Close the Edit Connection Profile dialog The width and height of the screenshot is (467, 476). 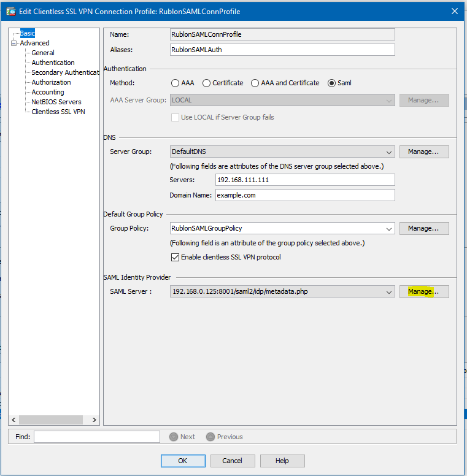click(454, 11)
